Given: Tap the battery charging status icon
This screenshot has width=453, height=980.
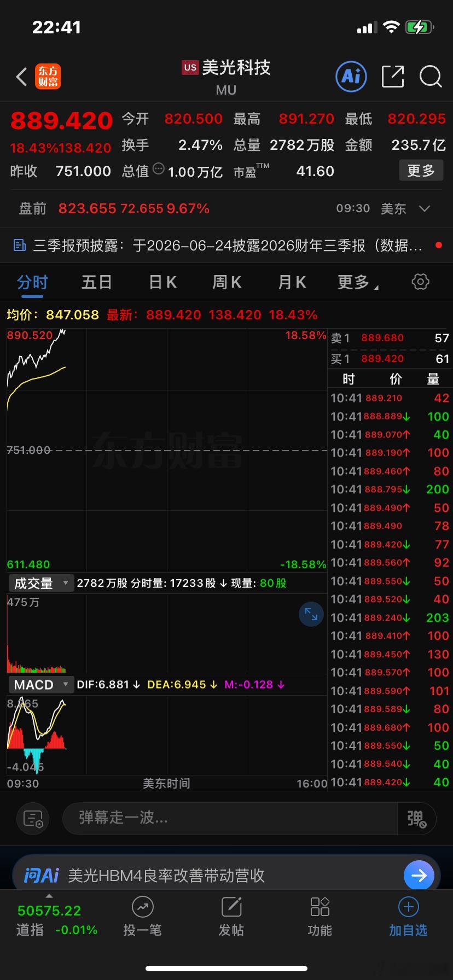Looking at the screenshot, I should pyautogui.click(x=420, y=27).
